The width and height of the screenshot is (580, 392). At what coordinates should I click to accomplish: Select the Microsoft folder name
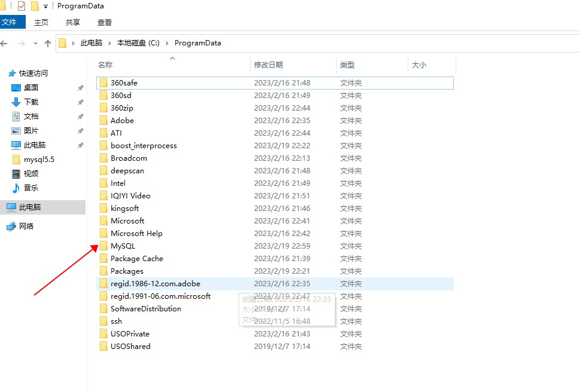pyautogui.click(x=127, y=220)
